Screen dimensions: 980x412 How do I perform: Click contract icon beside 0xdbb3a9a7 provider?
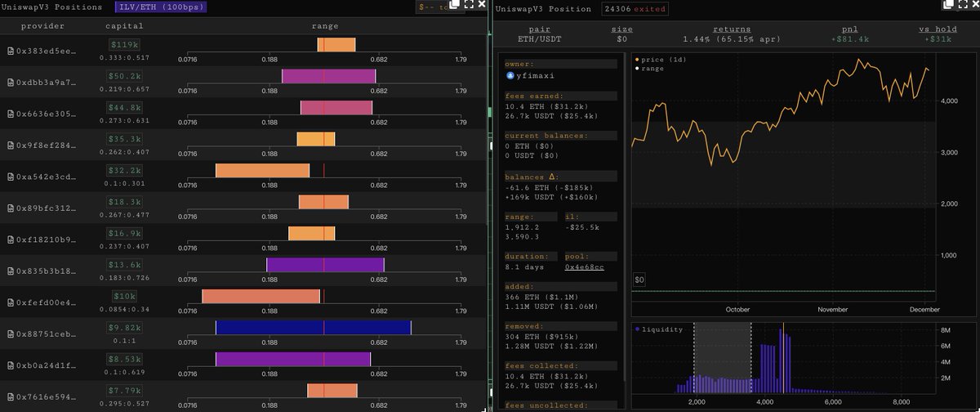tap(11, 83)
